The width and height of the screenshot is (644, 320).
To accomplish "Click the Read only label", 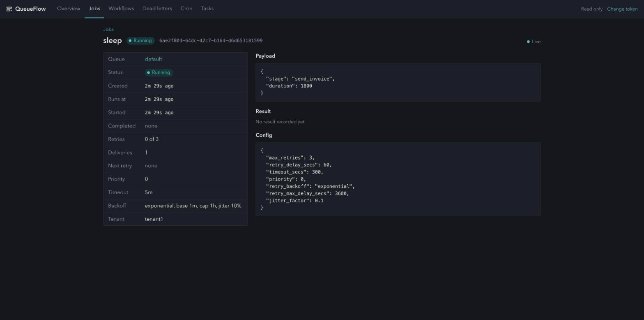I will [x=591, y=9].
